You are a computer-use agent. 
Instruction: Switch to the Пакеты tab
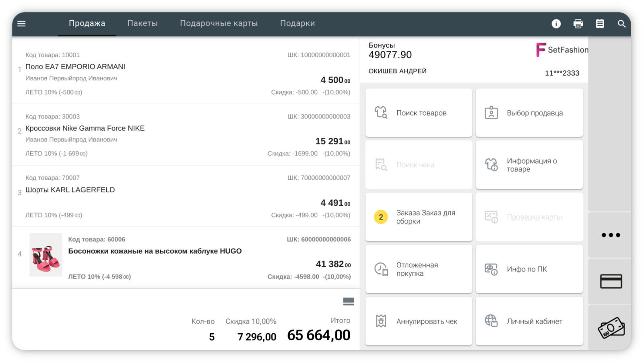(142, 23)
